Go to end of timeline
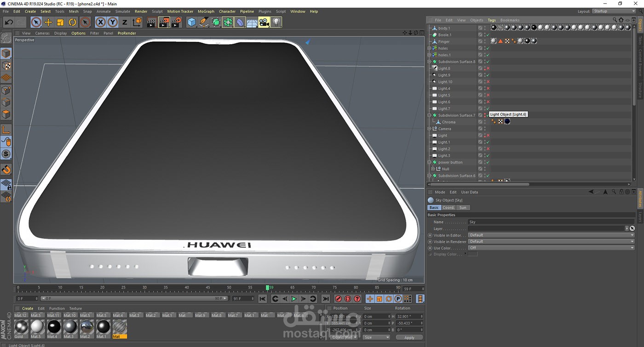The height and width of the screenshot is (347, 644). (325, 299)
